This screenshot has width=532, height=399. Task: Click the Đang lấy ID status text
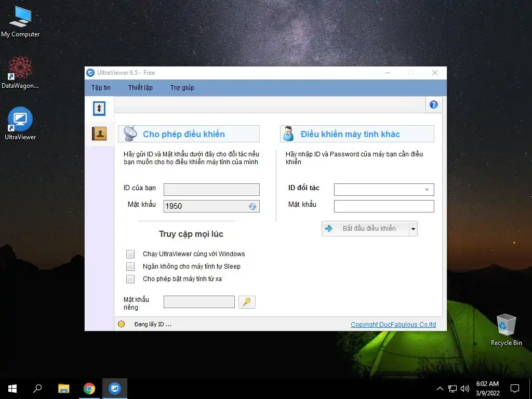click(x=153, y=324)
